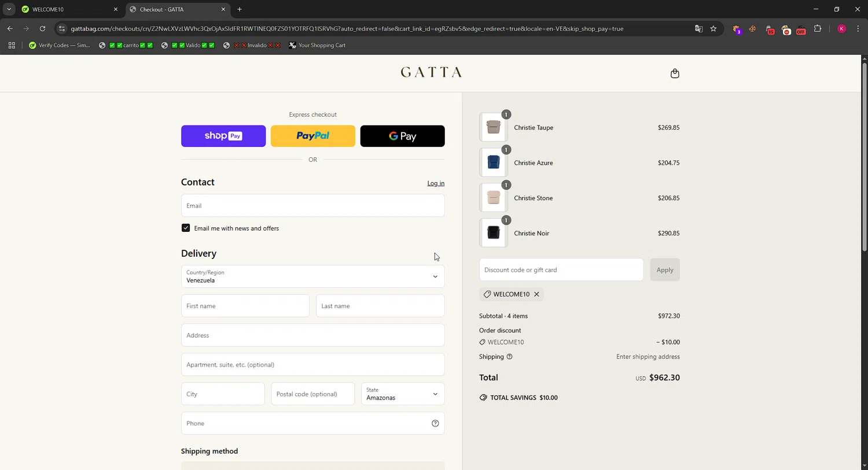Open the State dropdown showing Amazonas

pyautogui.click(x=403, y=394)
